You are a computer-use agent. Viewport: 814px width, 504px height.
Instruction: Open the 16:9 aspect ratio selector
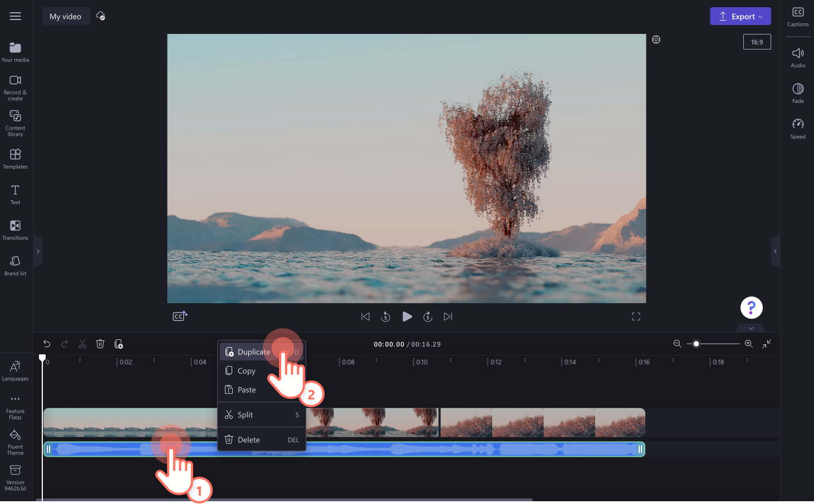[x=757, y=42]
